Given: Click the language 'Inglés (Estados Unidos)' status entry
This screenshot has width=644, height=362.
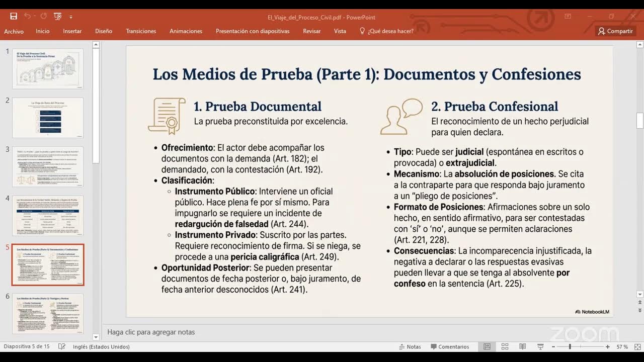Looking at the screenshot, I should click(101, 347).
